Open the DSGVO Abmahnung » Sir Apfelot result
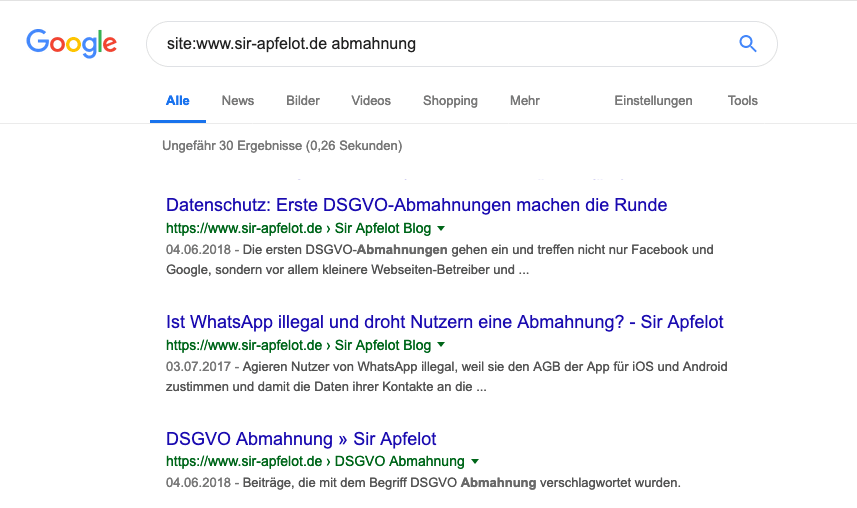857x508 pixels. tap(301, 439)
